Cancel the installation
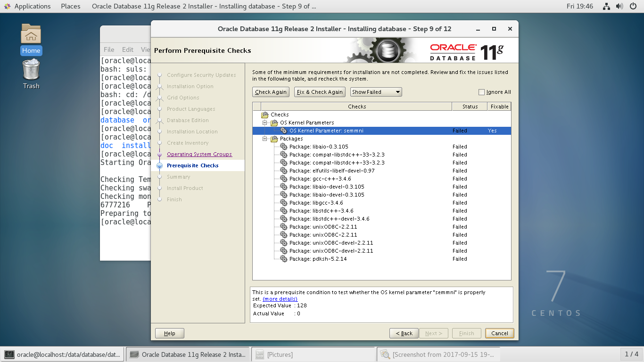 coord(500,333)
